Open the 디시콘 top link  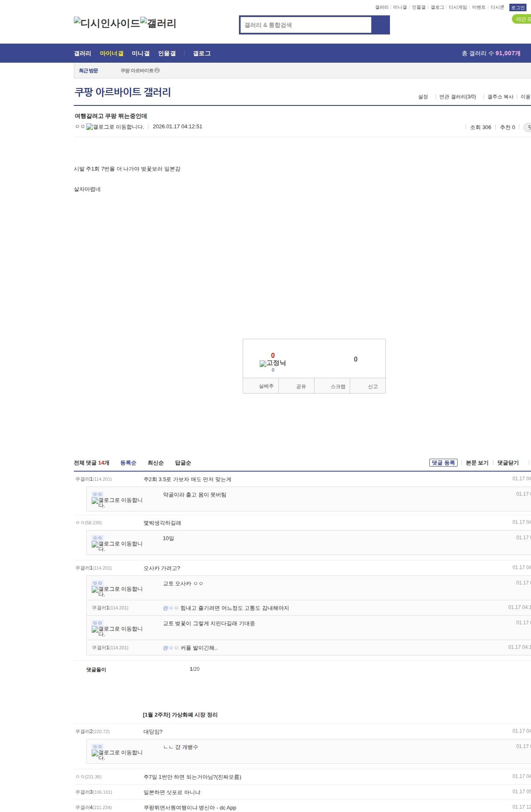pos(497,7)
